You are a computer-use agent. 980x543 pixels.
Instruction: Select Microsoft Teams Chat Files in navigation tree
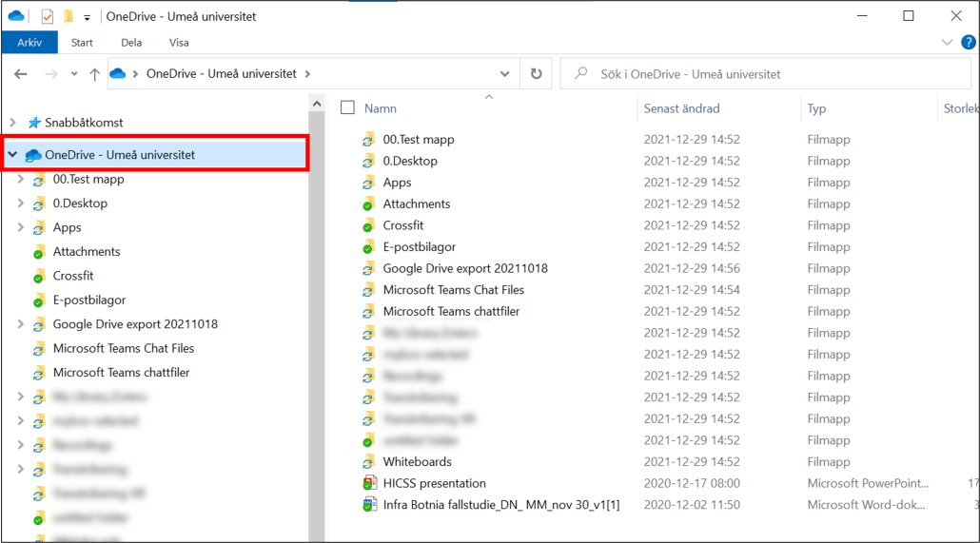[x=124, y=348]
